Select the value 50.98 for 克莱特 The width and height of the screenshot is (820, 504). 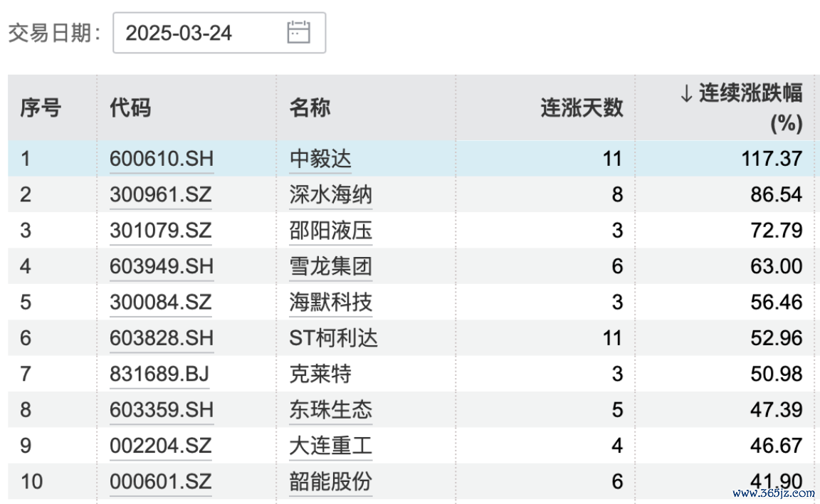point(777,374)
